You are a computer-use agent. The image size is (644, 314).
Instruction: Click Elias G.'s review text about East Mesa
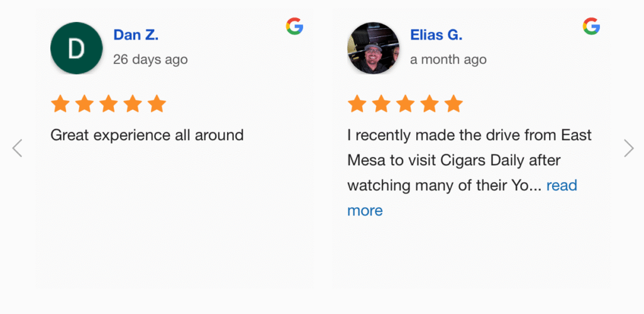[x=469, y=160]
